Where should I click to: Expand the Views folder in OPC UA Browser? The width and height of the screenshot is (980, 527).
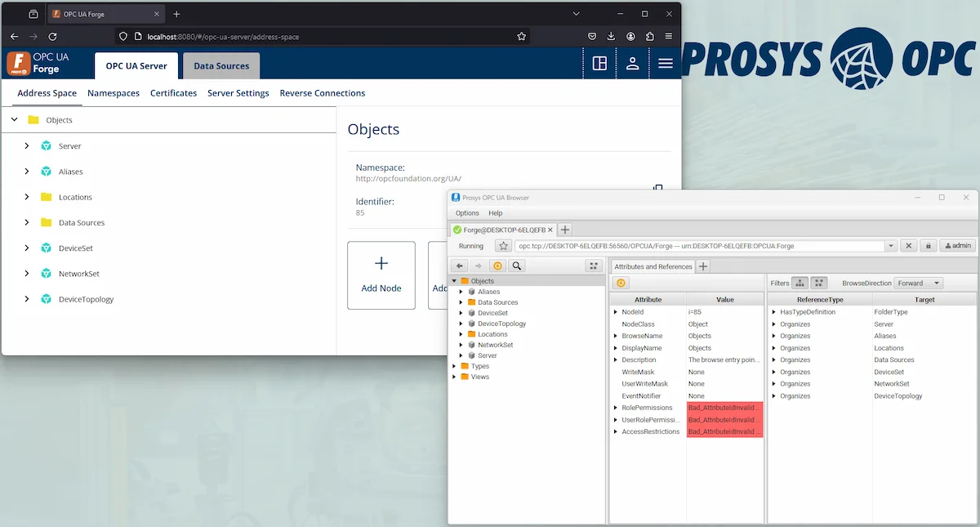(x=454, y=377)
